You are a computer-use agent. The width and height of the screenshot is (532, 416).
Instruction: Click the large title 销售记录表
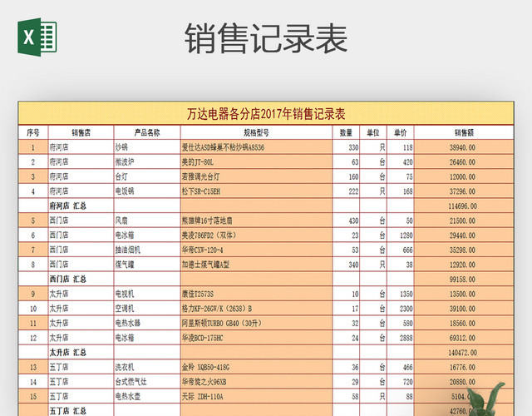[x=266, y=38]
